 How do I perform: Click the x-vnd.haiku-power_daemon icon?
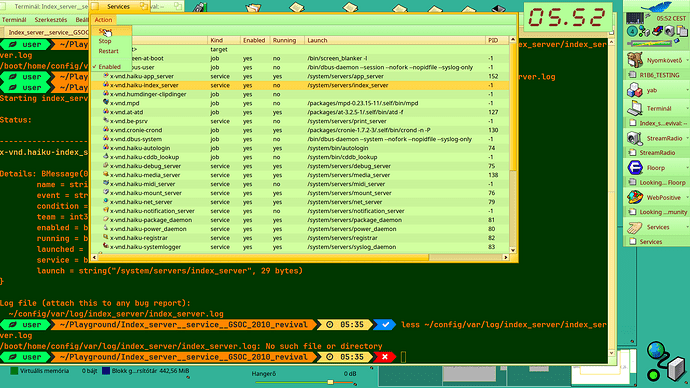pyautogui.click(x=106, y=228)
